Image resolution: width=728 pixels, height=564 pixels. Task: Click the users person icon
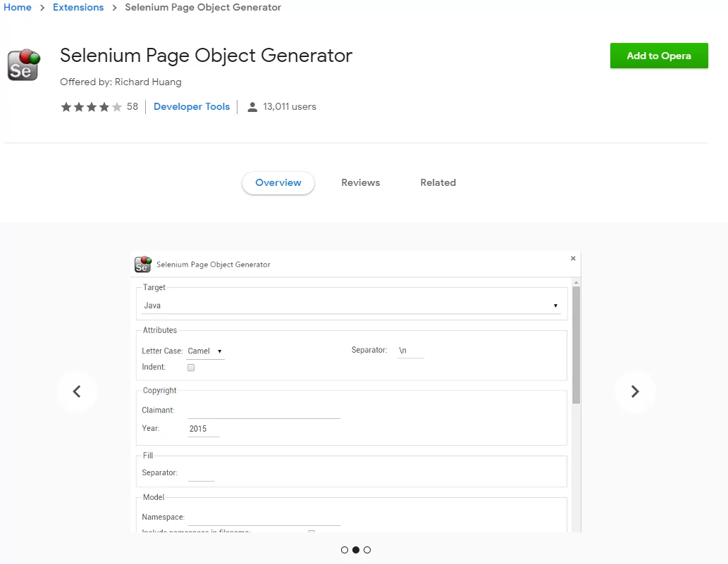252,107
